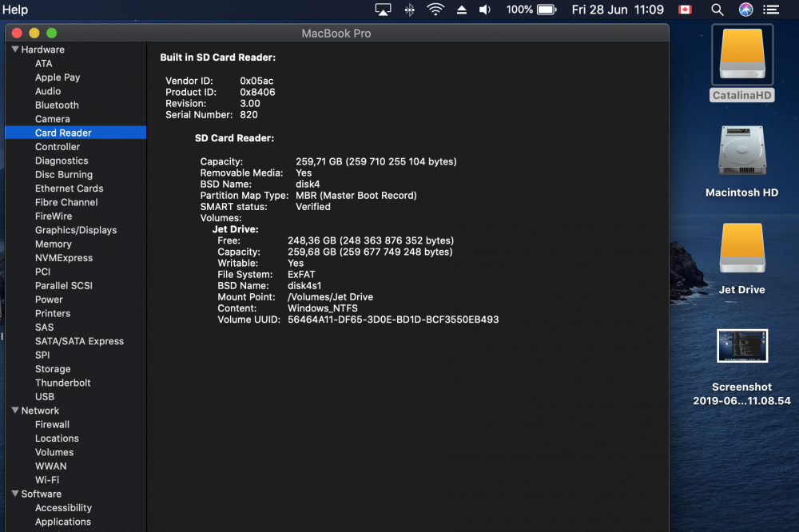Select FireWire in the sidebar

[54, 216]
